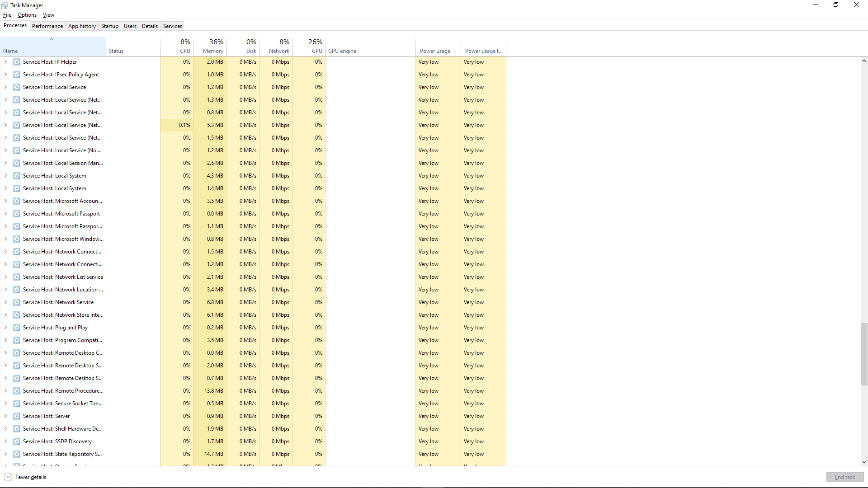Sort processes by Memory column header

[210, 46]
